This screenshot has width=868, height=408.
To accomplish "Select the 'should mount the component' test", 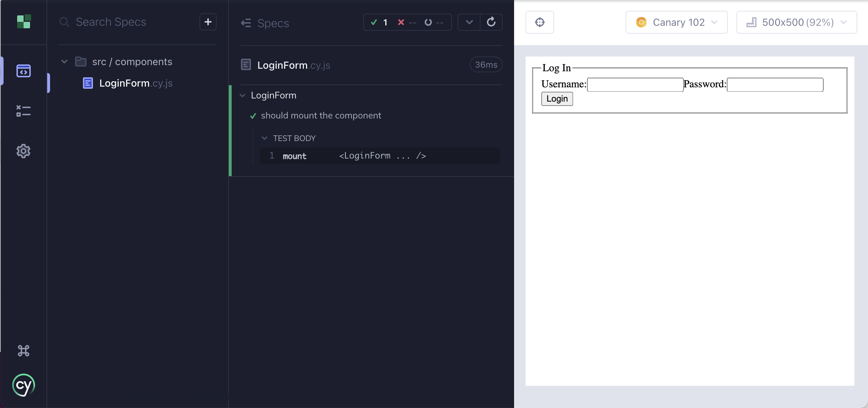I will [x=321, y=116].
